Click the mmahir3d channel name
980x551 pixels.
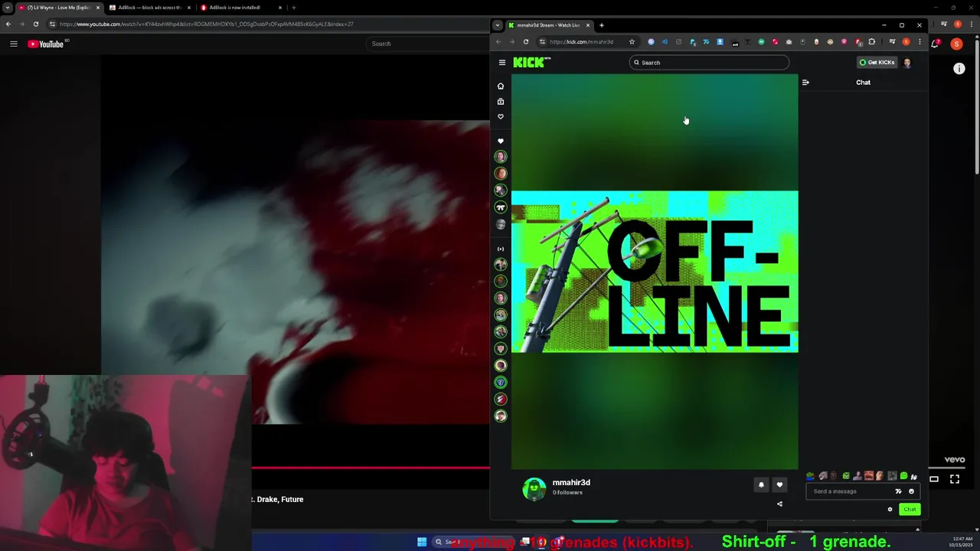click(x=571, y=483)
